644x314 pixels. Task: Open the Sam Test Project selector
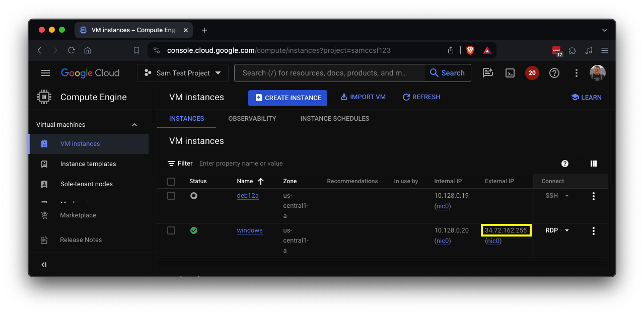coord(183,73)
